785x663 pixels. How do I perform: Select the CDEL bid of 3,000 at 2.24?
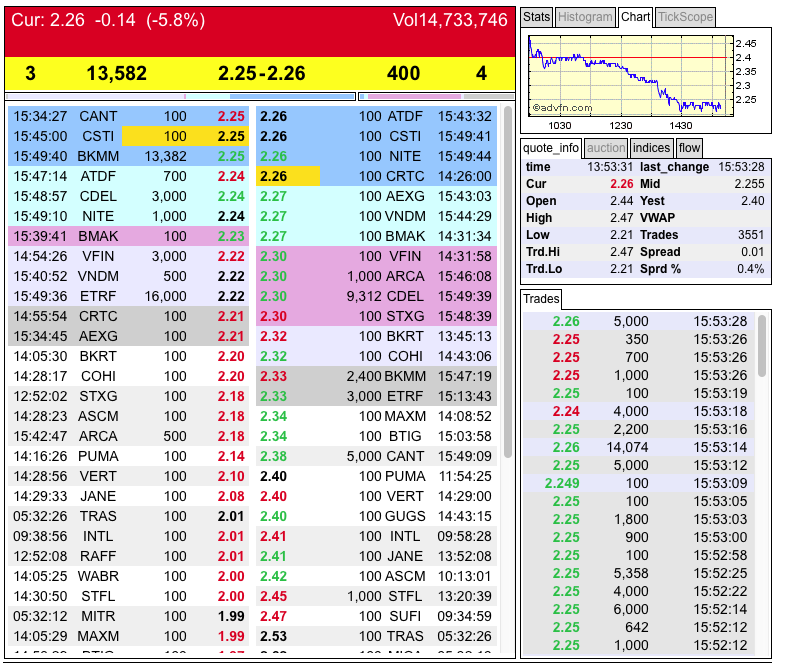coord(129,196)
